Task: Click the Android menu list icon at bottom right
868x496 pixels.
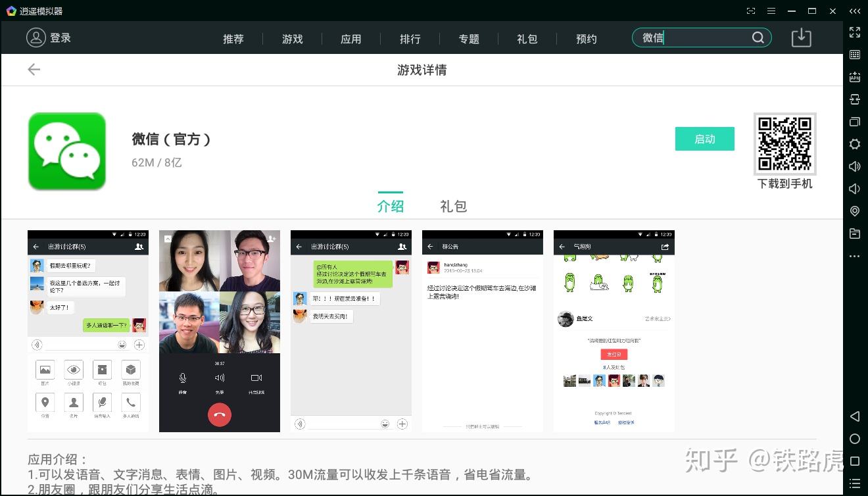Action: [855, 484]
